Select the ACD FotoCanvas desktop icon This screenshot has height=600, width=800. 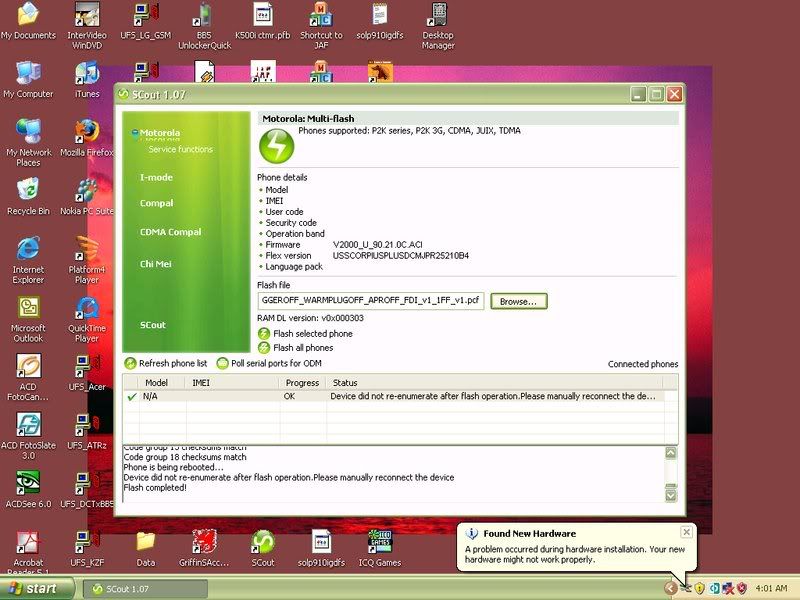click(28, 378)
